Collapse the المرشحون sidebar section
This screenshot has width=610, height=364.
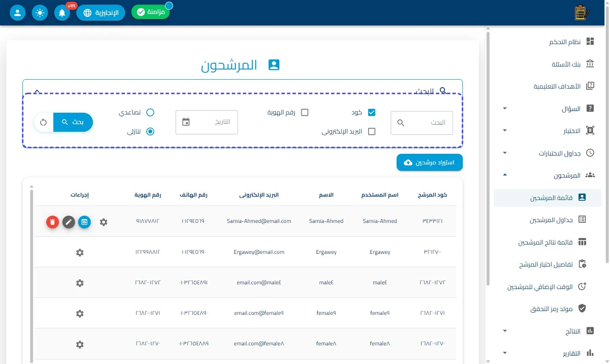tap(505, 175)
